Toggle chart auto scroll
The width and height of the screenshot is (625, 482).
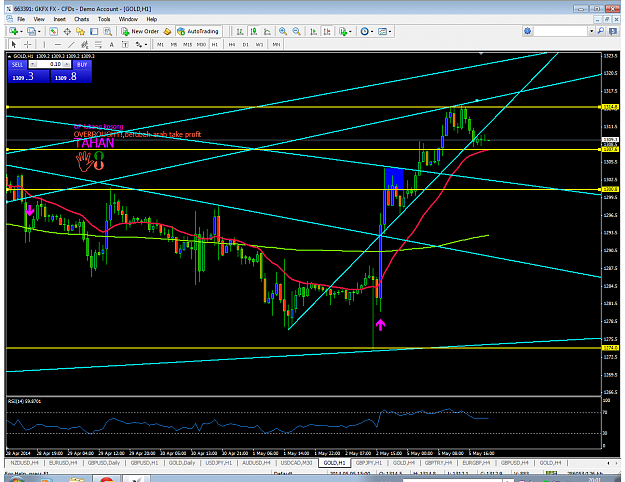point(314,31)
